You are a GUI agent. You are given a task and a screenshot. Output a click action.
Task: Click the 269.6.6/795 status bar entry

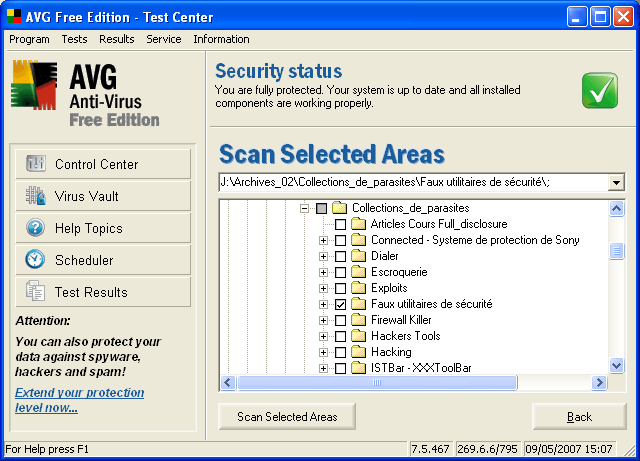(x=487, y=449)
